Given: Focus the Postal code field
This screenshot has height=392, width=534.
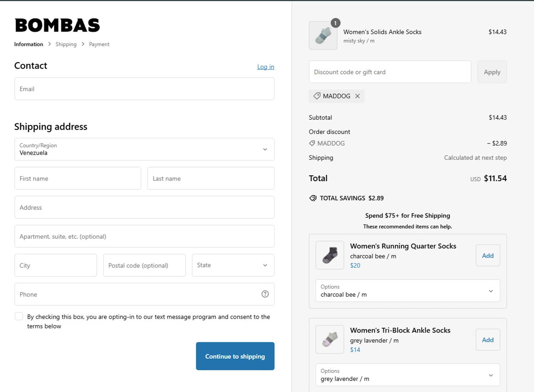Looking at the screenshot, I should tap(144, 265).
